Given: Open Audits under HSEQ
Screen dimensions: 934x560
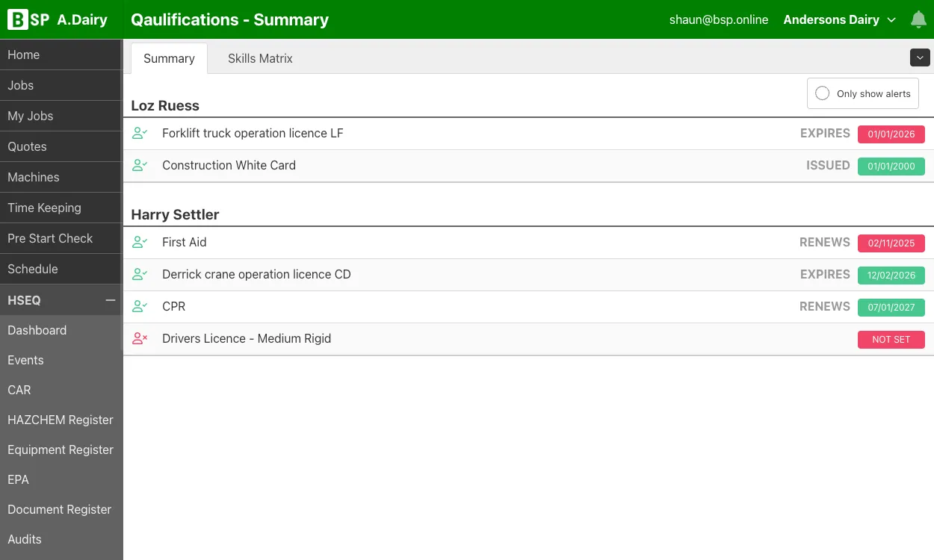Looking at the screenshot, I should tap(61, 539).
